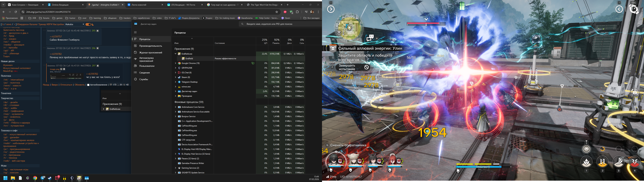Click the Task Manager hamburger menu icon
This screenshot has width=644, height=182.
pos(135,32)
